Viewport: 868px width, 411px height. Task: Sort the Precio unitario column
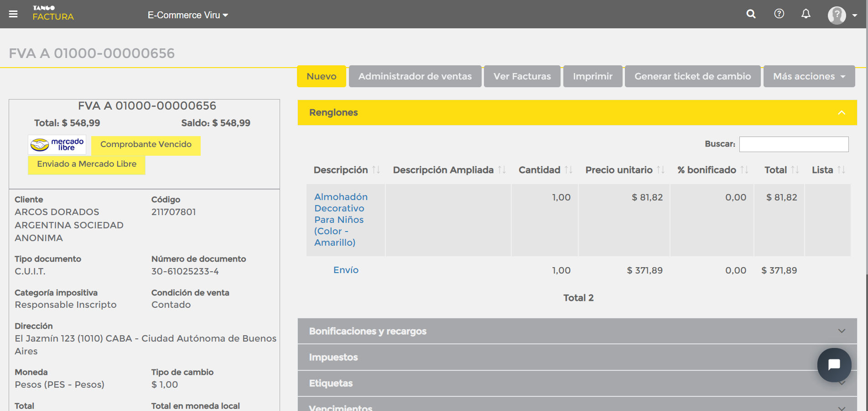click(660, 170)
